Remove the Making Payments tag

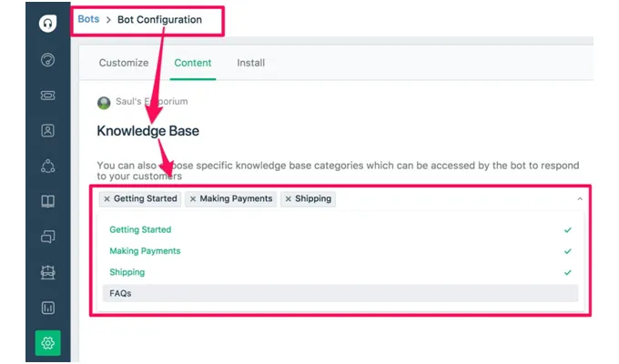click(193, 198)
